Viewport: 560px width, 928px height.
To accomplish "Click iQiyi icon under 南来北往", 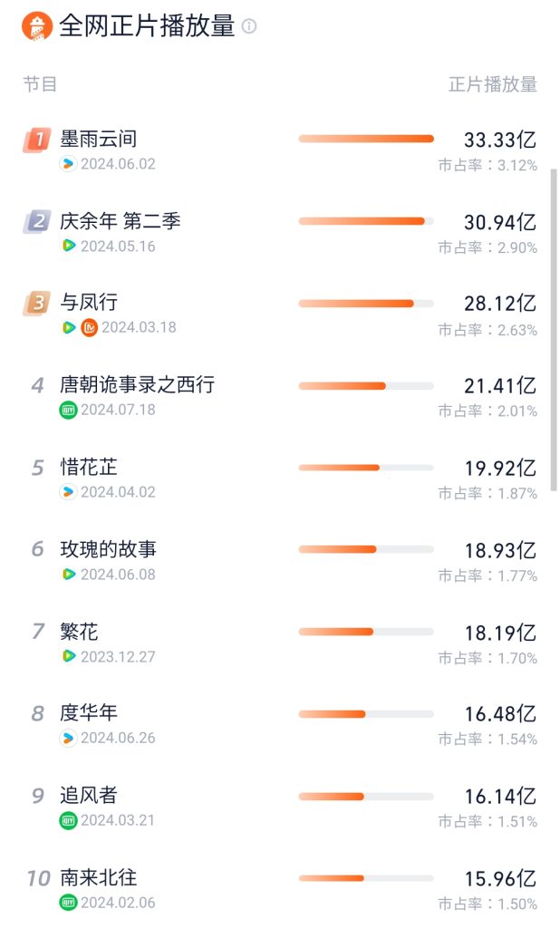I will 68,902.
